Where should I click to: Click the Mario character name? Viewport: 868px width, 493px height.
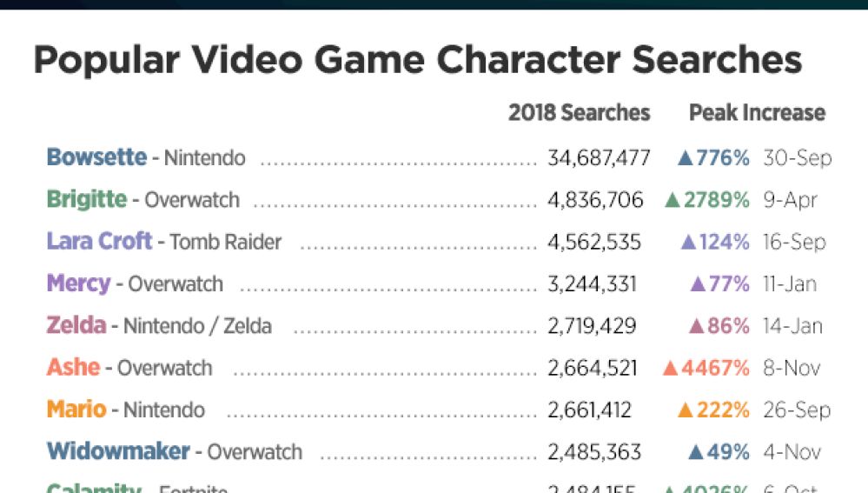pyautogui.click(x=76, y=409)
